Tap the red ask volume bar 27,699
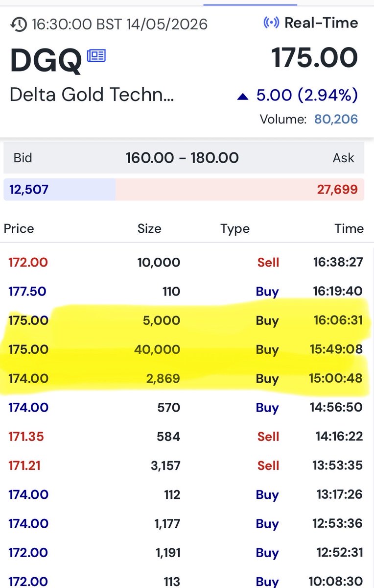The image size is (374, 588). tap(240, 189)
